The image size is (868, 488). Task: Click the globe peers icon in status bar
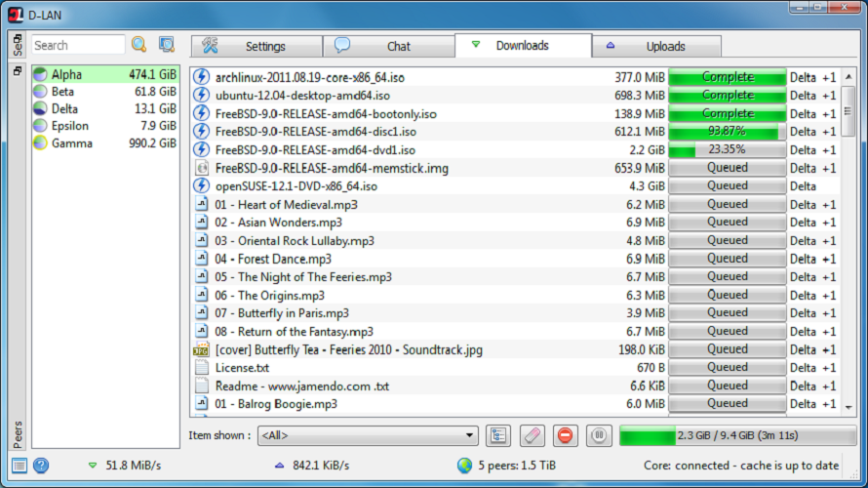pyautogui.click(x=464, y=466)
